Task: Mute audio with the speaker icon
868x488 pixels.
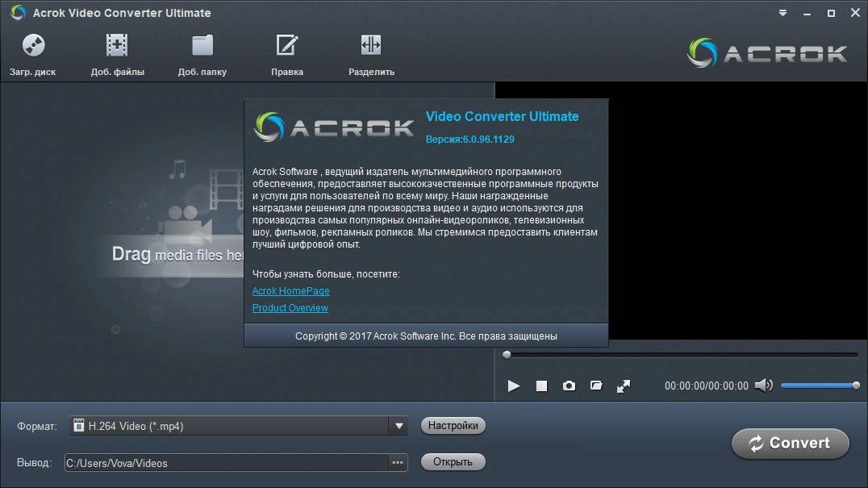Action: tap(764, 385)
